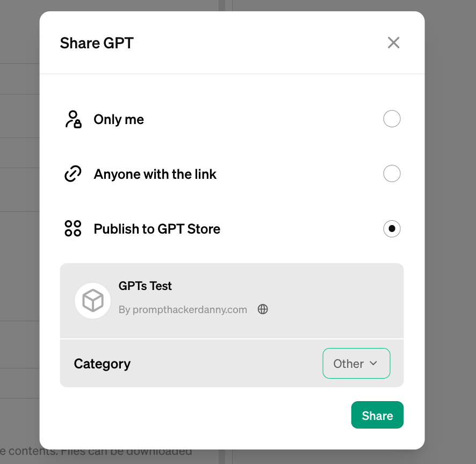Click the Anyone with the link label

155,174
